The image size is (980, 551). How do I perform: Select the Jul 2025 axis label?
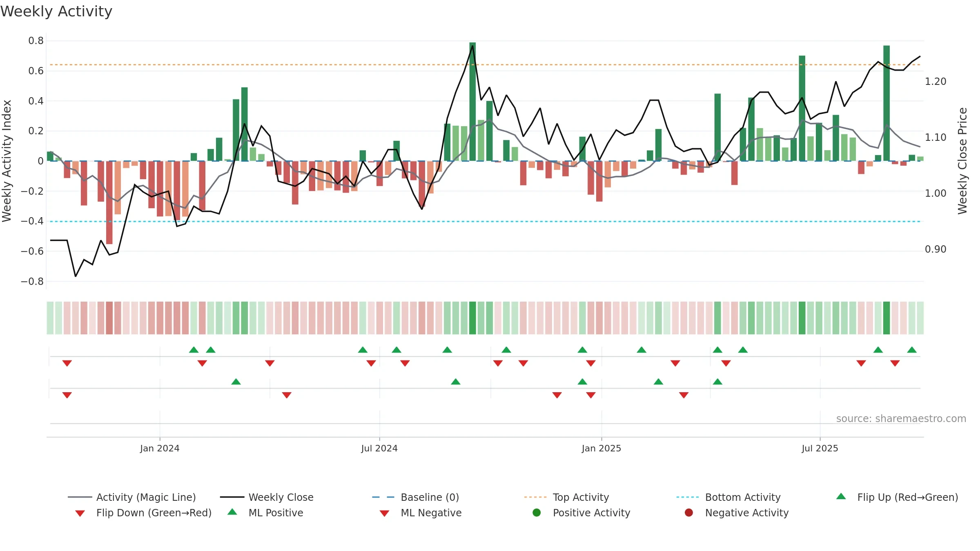[x=820, y=449]
